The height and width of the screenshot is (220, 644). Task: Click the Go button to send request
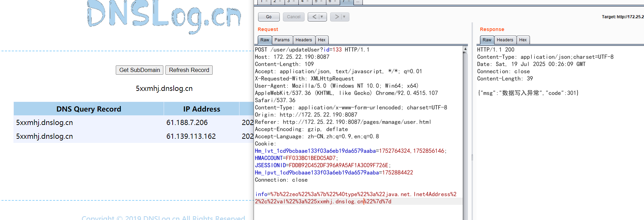coord(269,17)
